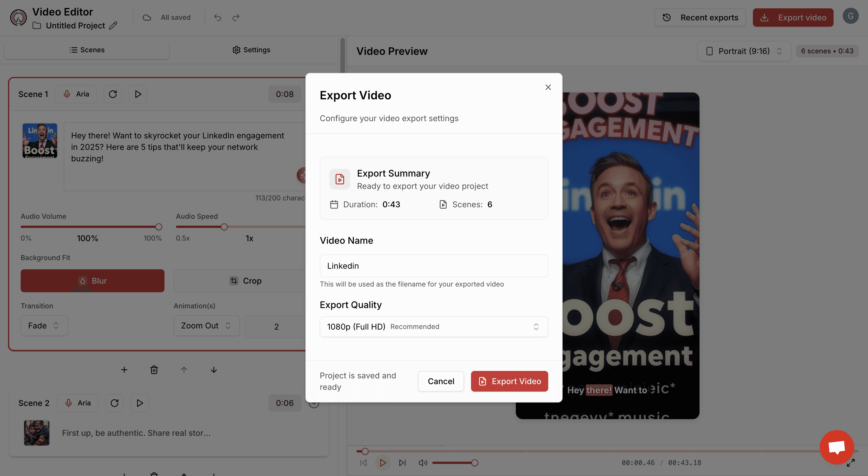Click the Video Name input field
Screen dimensions: 868x476
tap(434, 266)
